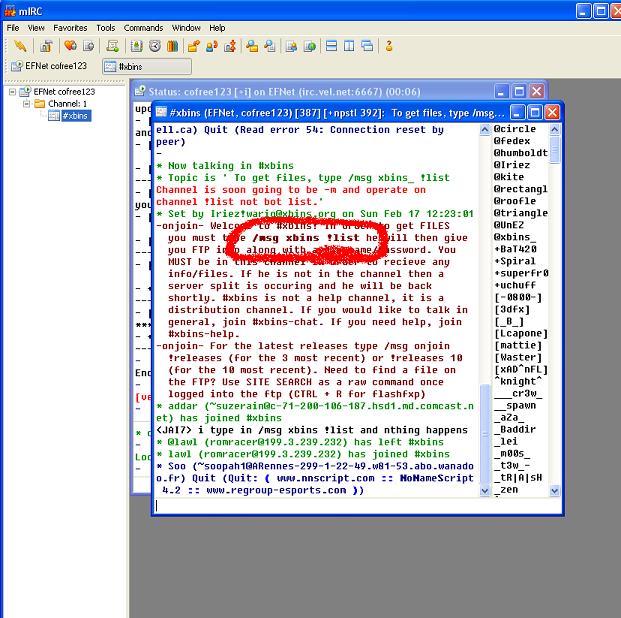Open the Favorites menu
Viewport: 621px width, 618px height.
tap(70, 28)
